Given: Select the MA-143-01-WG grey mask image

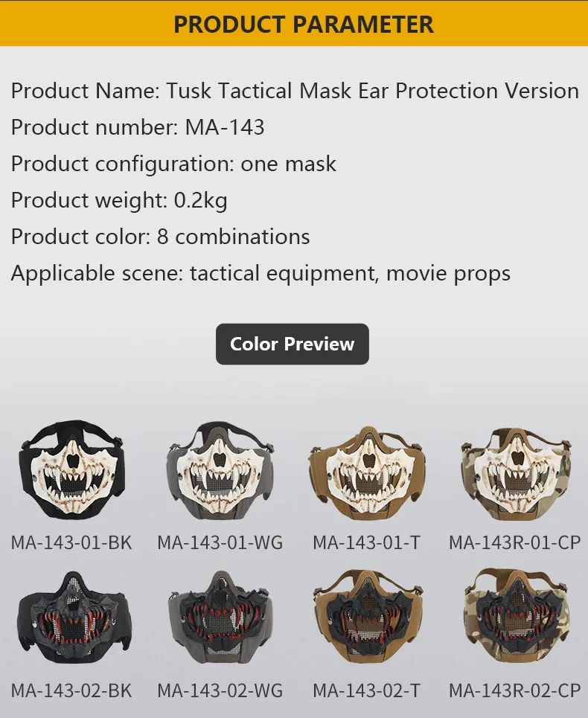Looking at the screenshot, I should 220,470.
